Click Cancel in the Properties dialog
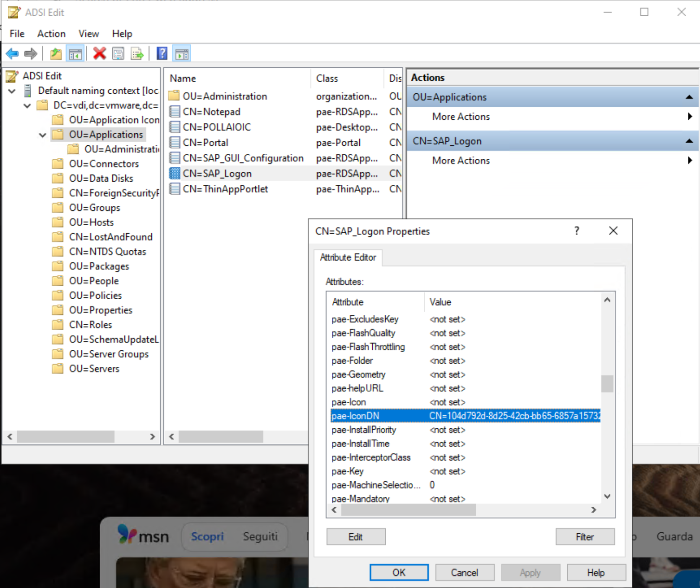The width and height of the screenshot is (700, 588). pyautogui.click(x=465, y=573)
